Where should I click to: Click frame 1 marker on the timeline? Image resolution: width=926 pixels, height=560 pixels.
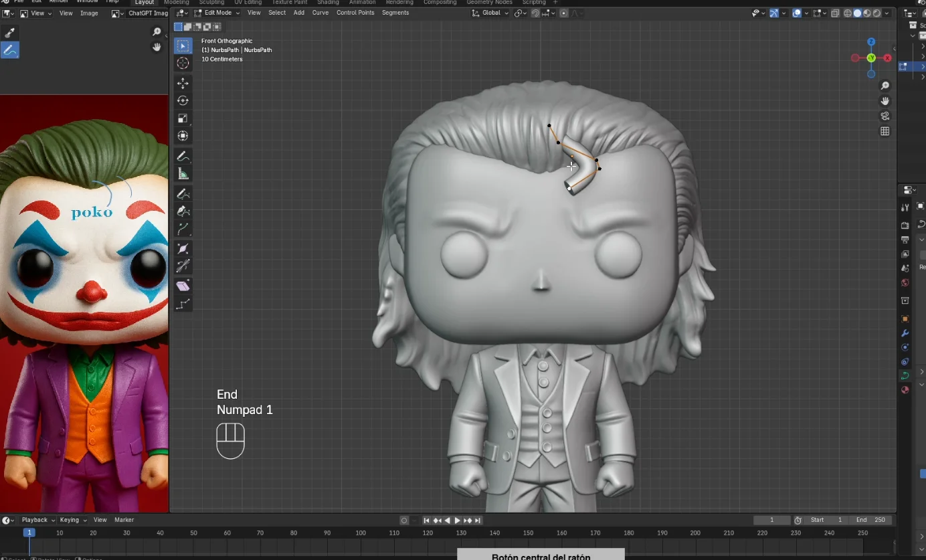click(x=29, y=533)
